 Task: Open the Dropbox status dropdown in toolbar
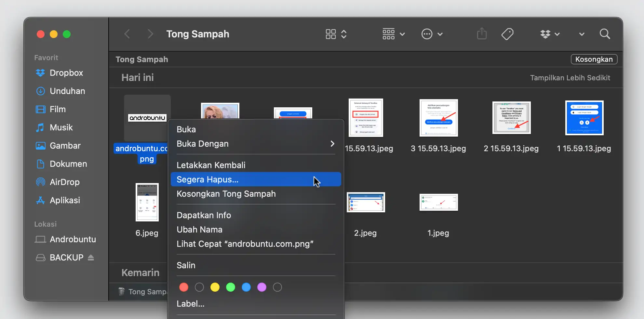coord(550,34)
